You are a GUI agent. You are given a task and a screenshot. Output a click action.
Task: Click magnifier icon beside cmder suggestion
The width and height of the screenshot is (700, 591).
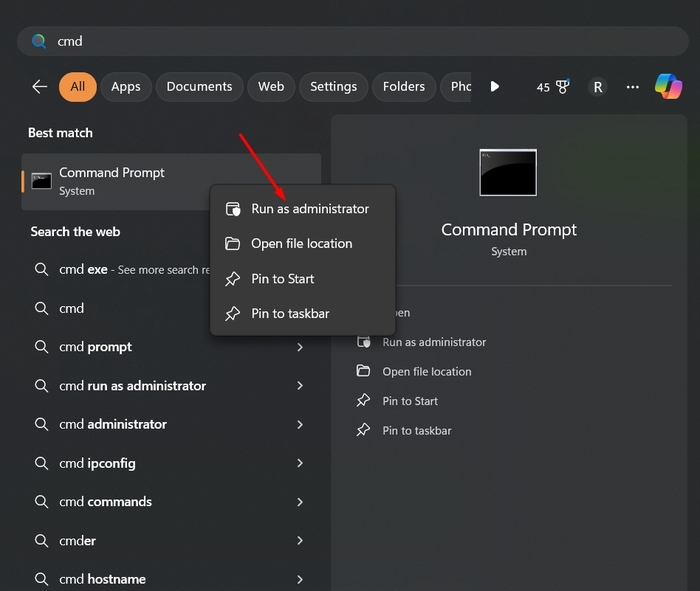coord(42,541)
